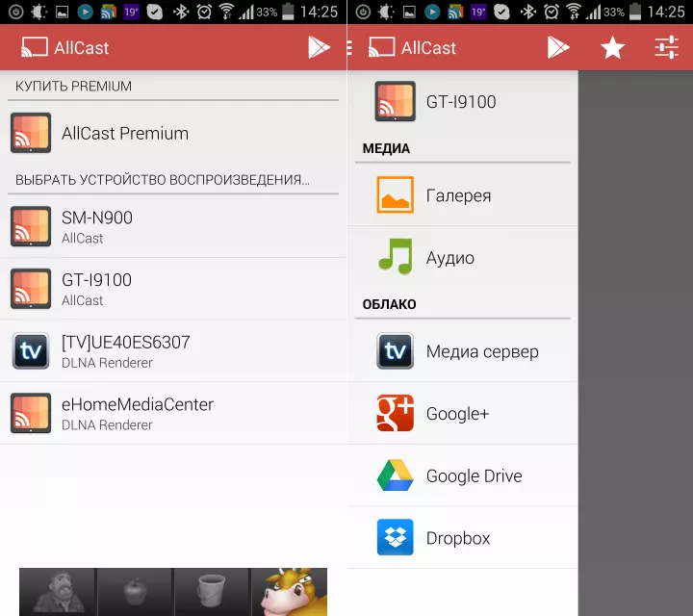The width and height of the screenshot is (693, 616).
Task: Choose SM-N900 AllCast device
Action: point(173,226)
